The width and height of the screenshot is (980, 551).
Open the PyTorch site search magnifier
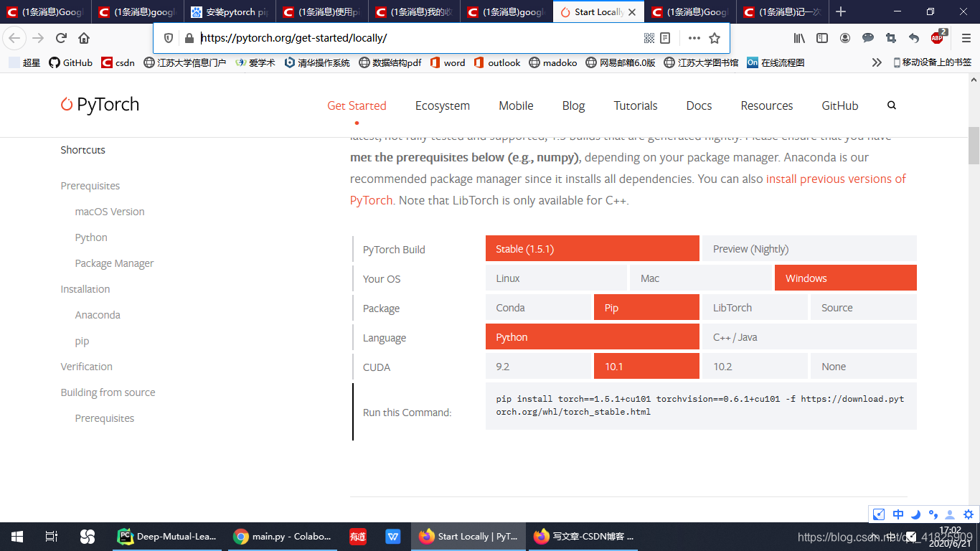[892, 105]
